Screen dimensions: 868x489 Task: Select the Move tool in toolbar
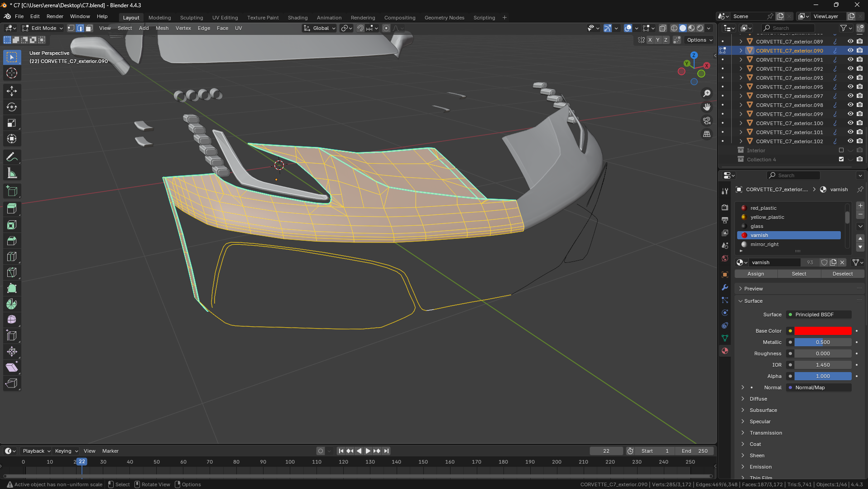pyautogui.click(x=12, y=91)
